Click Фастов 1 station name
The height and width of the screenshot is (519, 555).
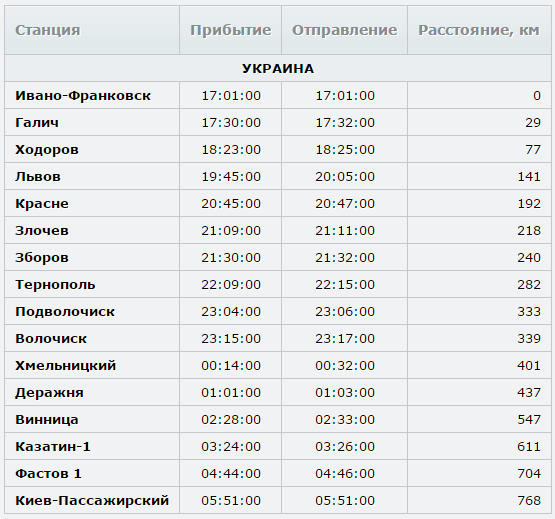[48, 474]
